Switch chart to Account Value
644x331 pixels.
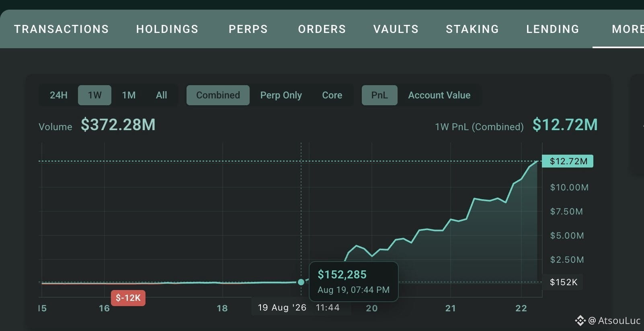[x=439, y=95]
